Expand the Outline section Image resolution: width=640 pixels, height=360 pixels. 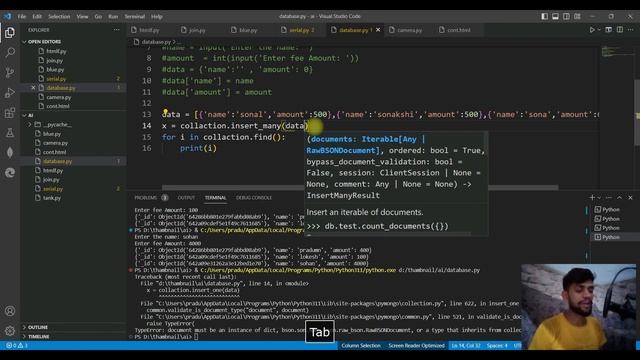(x=38, y=327)
